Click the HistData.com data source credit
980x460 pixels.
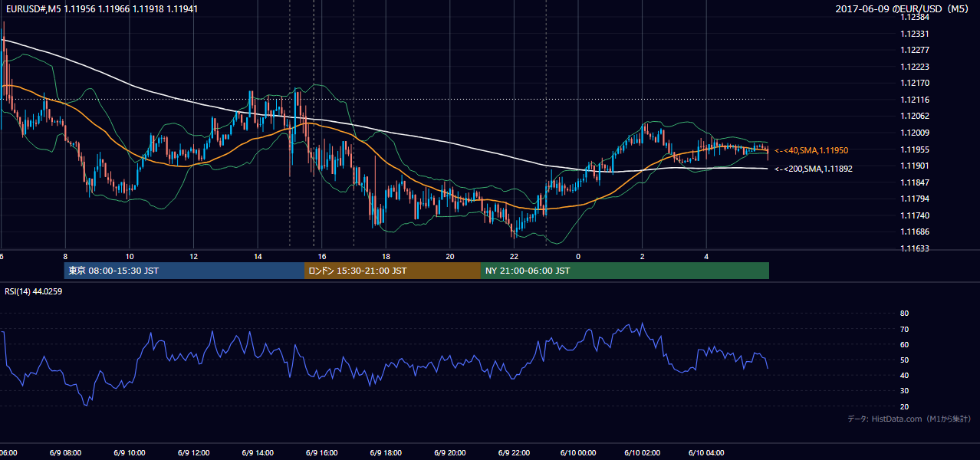point(909,419)
